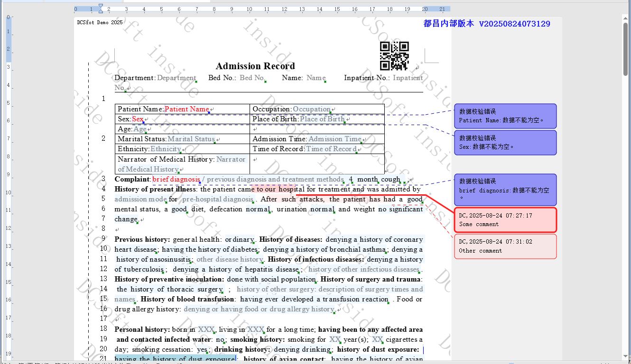Open the 'Other comment' annotation box
Screen dimensions: 631x364
click(x=505, y=246)
